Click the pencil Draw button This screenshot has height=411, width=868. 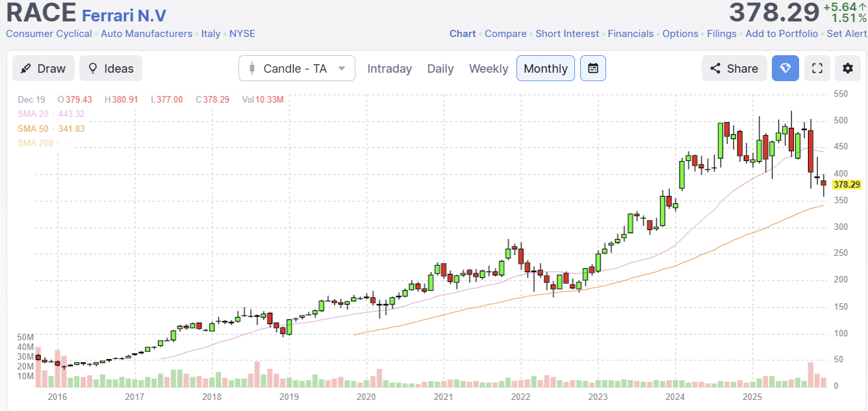(x=43, y=68)
